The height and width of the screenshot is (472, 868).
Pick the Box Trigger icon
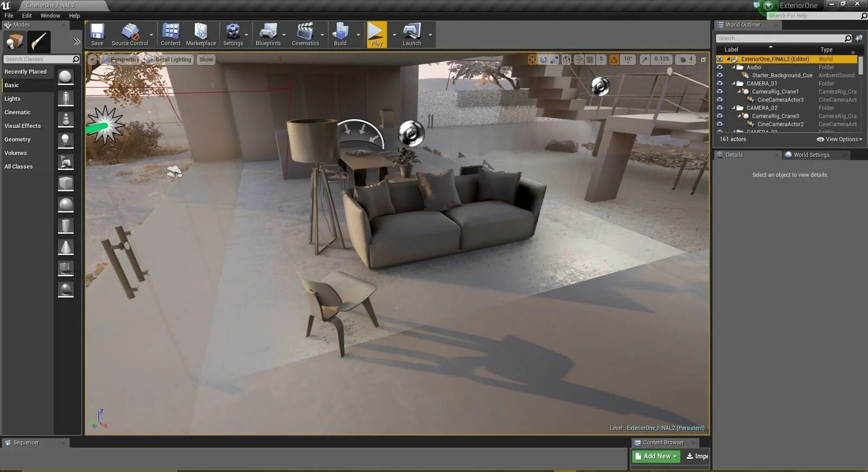point(66,268)
